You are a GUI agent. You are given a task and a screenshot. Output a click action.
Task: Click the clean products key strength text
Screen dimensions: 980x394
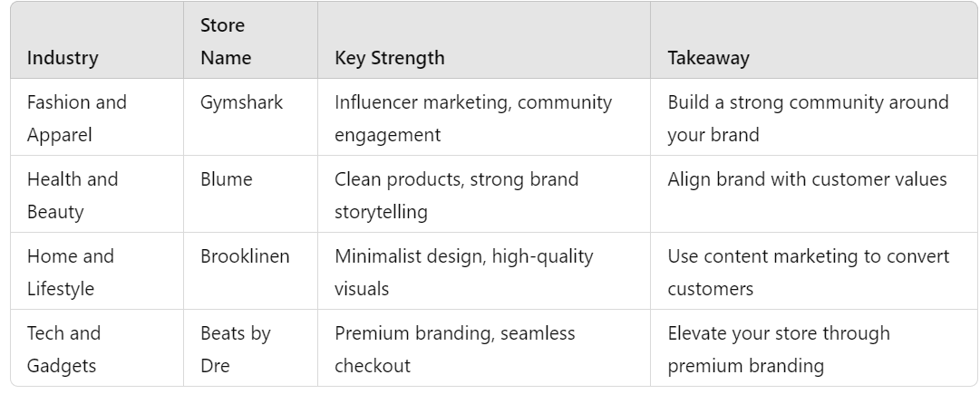pyautogui.click(x=456, y=196)
